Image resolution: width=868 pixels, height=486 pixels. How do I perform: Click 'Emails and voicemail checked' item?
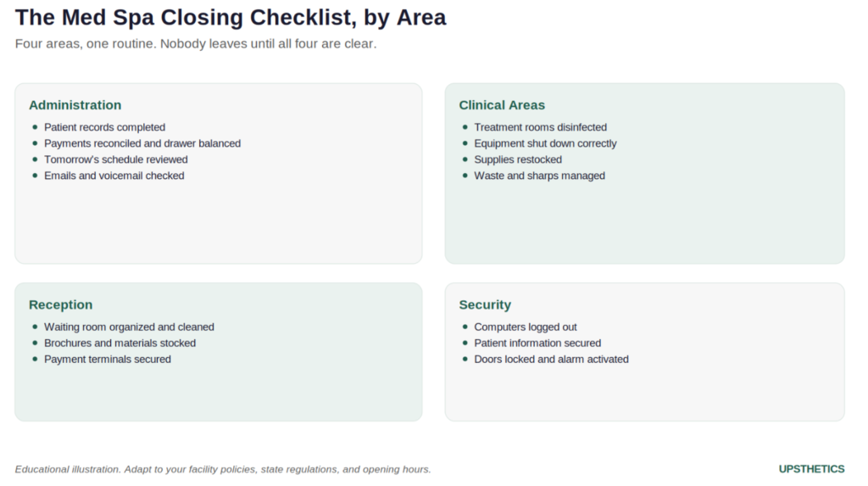coord(114,176)
